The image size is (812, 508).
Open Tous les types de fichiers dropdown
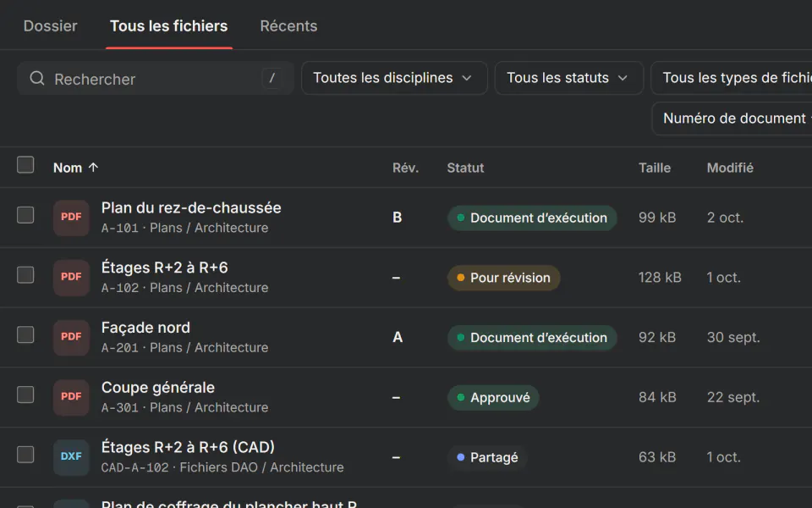point(731,78)
